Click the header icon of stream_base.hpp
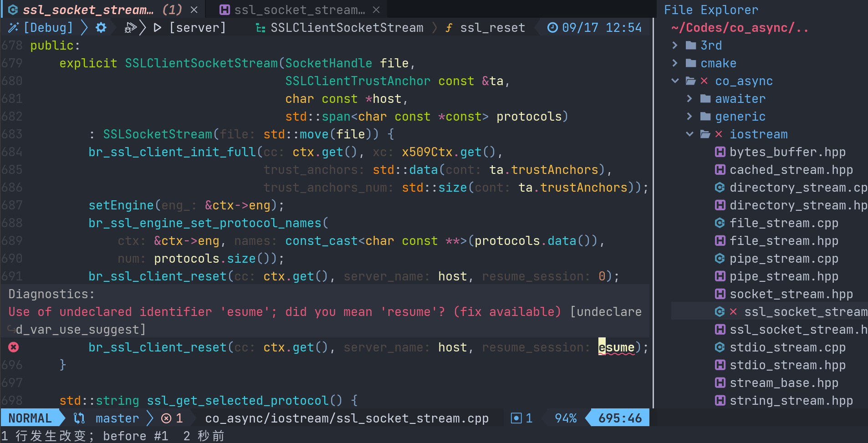Image resolution: width=868 pixels, height=443 pixels. click(720, 383)
